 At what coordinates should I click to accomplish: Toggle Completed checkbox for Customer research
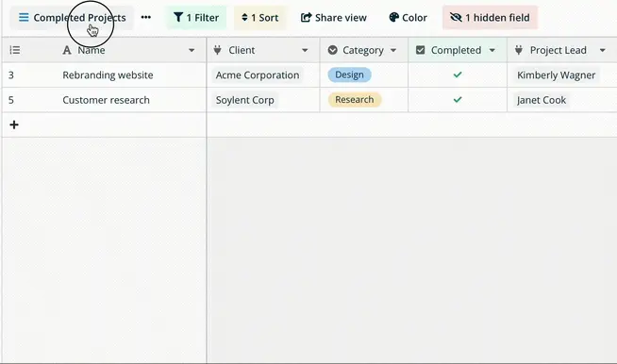pyautogui.click(x=458, y=100)
